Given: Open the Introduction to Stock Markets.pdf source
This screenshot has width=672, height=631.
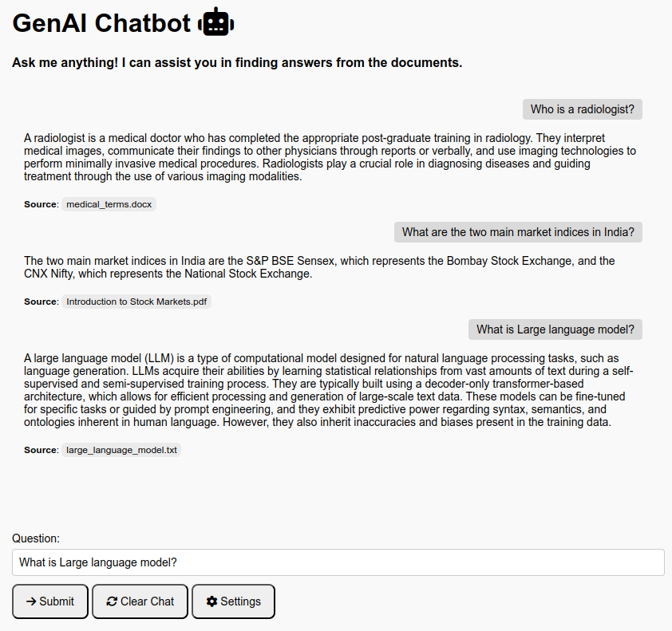Looking at the screenshot, I should 136,302.
